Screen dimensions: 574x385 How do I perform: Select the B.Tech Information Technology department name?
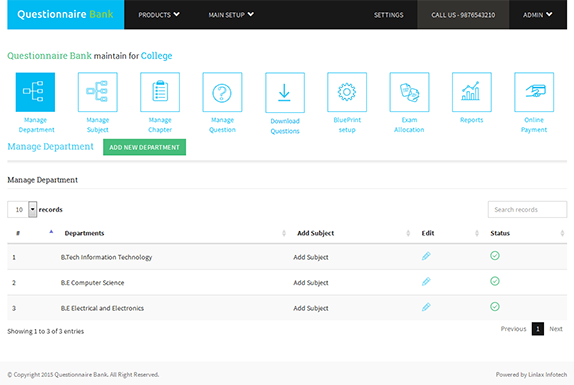106,257
